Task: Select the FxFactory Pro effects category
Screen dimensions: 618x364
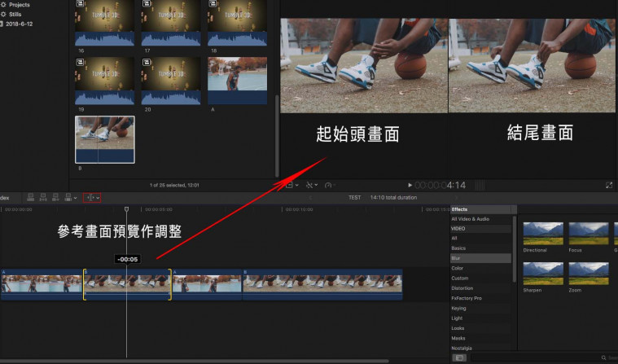Action: tap(467, 298)
